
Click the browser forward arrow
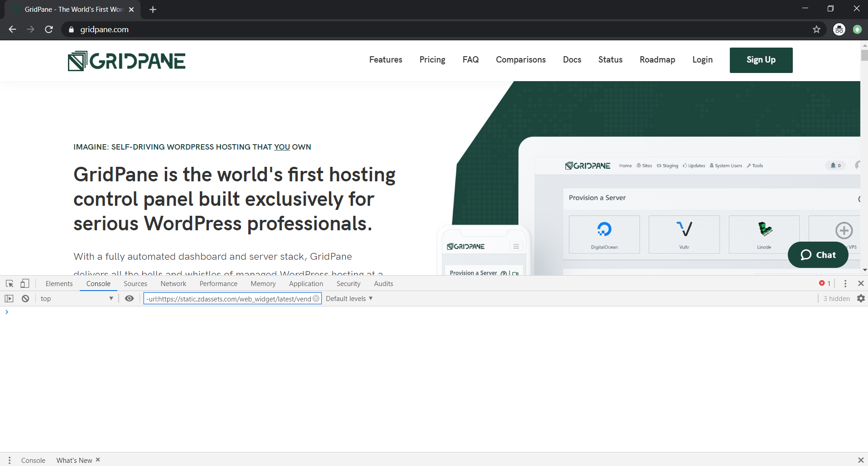click(30, 29)
